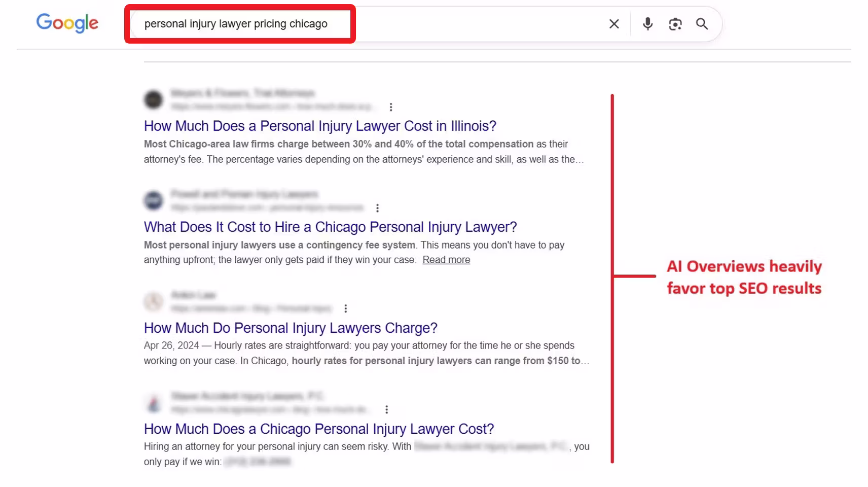Click the Google logo
868x487 pixels.
coord(67,23)
